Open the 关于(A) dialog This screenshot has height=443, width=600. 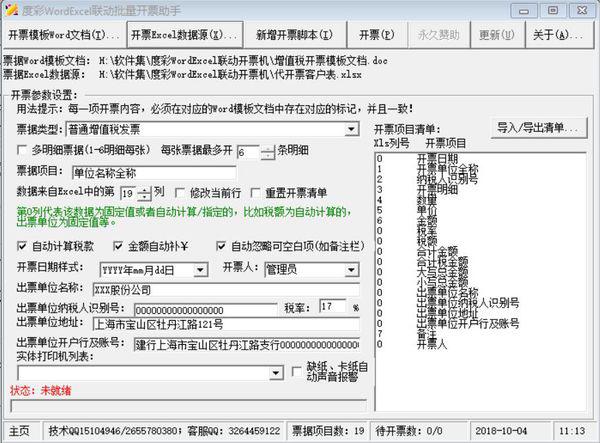[x=559, y=35]
